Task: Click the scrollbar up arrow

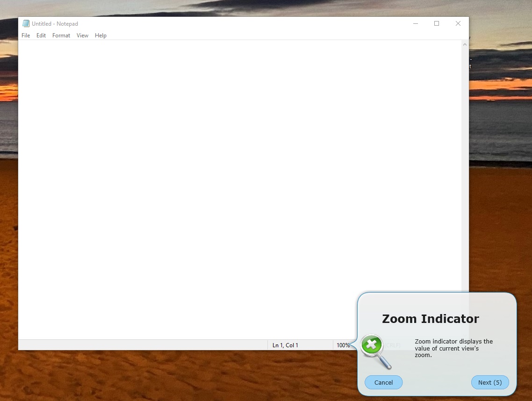Action: coord(465,44)
